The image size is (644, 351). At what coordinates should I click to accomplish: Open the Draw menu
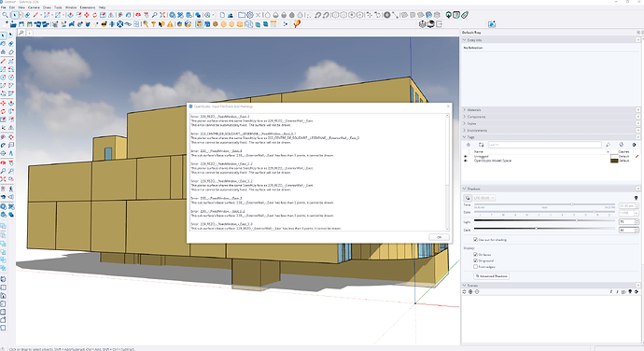pos(48,7)
